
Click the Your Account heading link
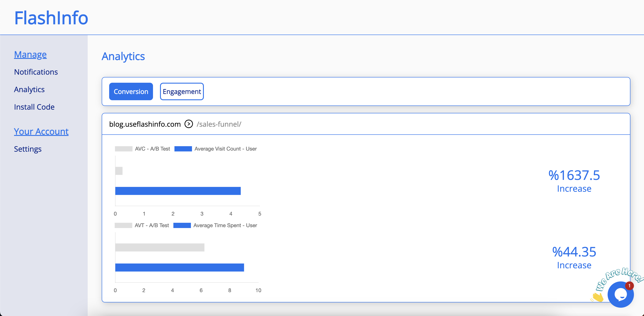click(x=41, y=132)
